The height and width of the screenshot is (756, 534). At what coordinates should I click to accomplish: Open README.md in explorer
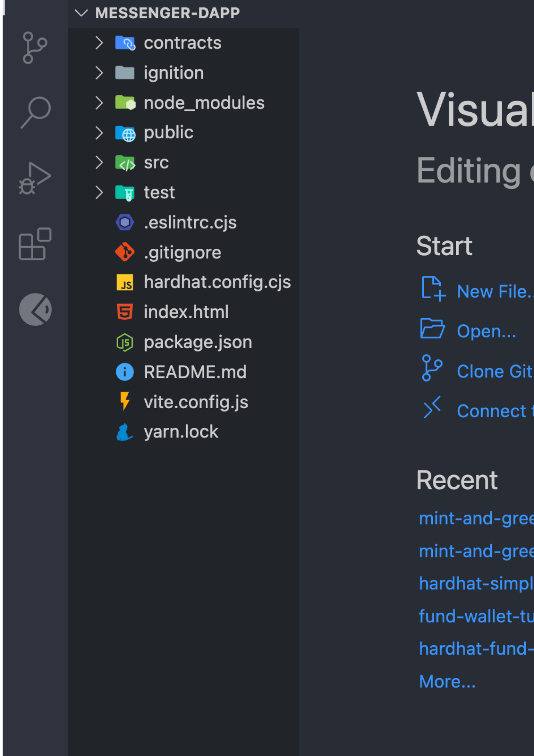195,372
